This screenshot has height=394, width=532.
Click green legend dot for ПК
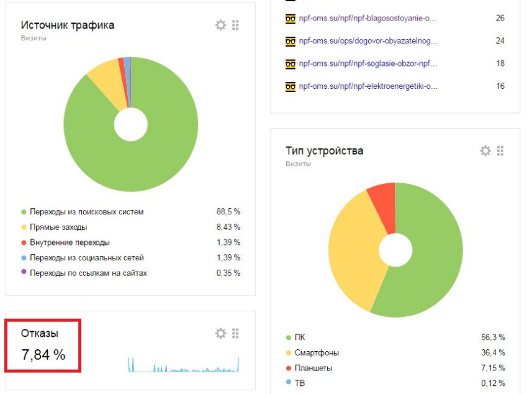click(289, 337)
